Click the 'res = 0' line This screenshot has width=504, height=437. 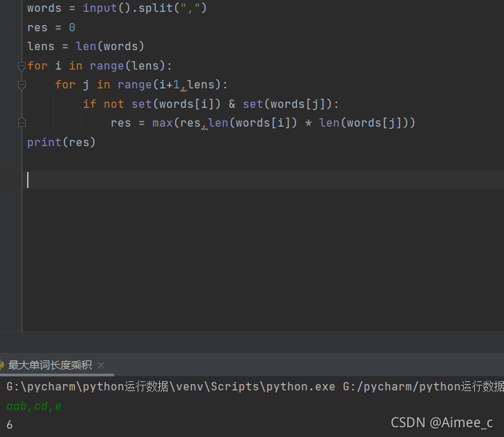click(51, 28)
